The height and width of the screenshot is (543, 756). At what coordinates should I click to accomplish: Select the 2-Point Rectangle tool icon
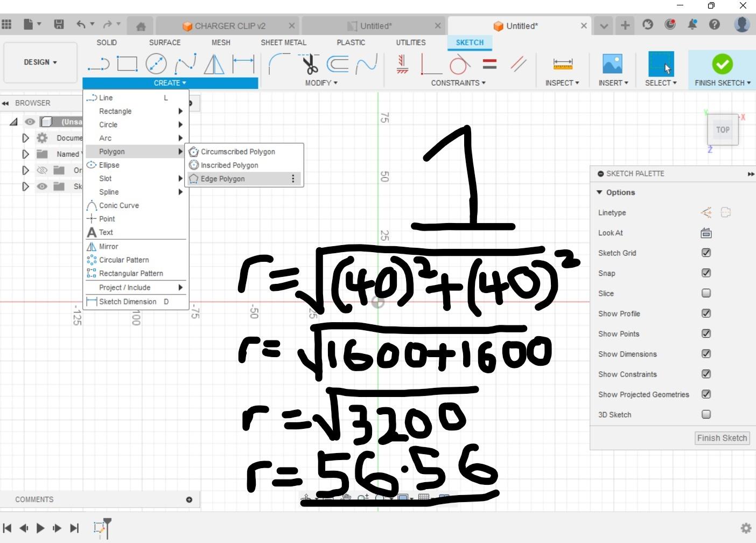point(128,64)
